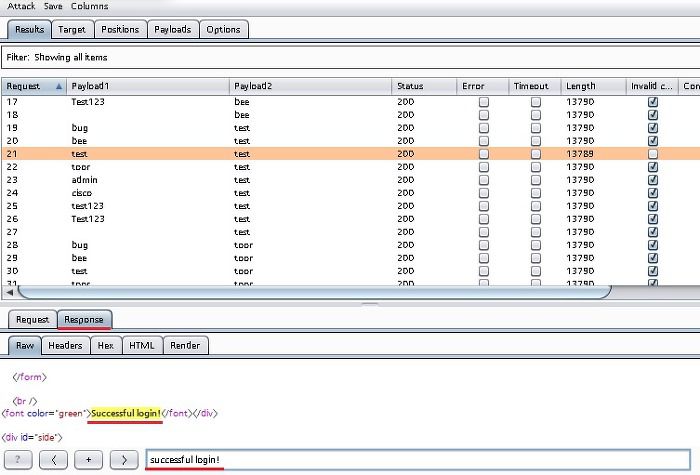Toggle Error checkbox in request 17 row
Image resolution: width=700 pixels, height=475 pixels.
click(483, 102)
